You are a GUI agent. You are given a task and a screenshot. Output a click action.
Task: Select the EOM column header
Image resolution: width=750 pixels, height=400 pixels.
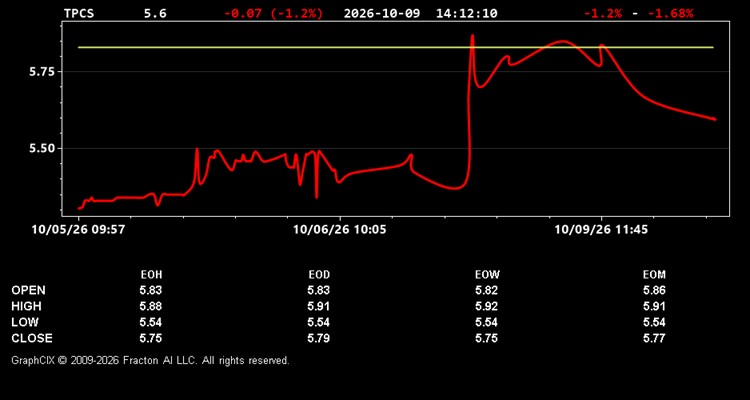click(654, 275)
